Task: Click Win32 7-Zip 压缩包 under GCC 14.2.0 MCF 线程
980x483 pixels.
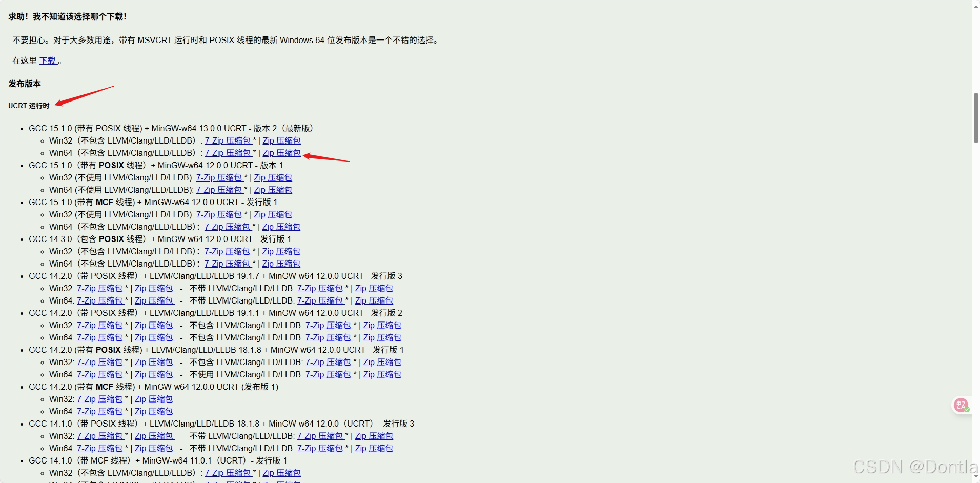Action: [x=100, y=399]
